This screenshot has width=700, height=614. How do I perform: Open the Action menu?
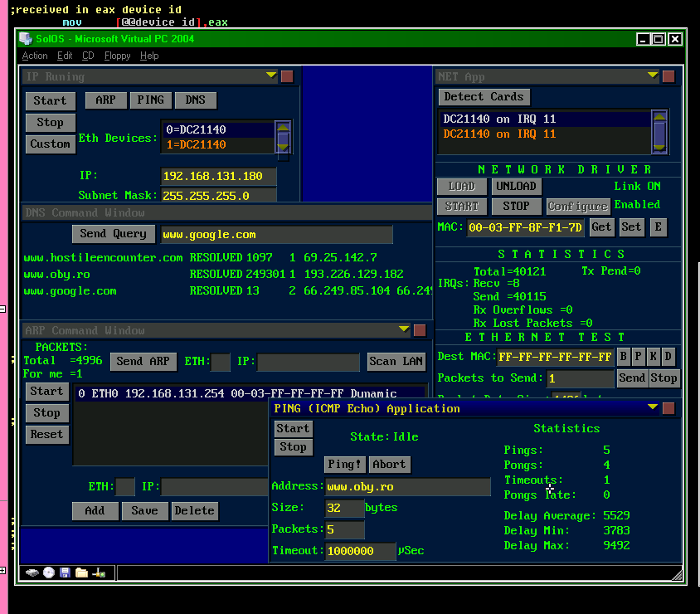(35, 56)
